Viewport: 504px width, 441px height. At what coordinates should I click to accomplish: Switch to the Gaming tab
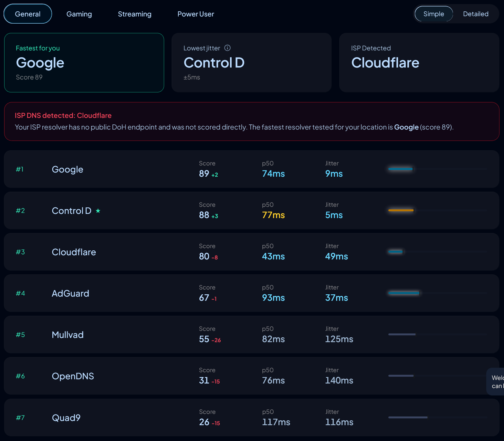pyautogui.click(x=79, y=14)
